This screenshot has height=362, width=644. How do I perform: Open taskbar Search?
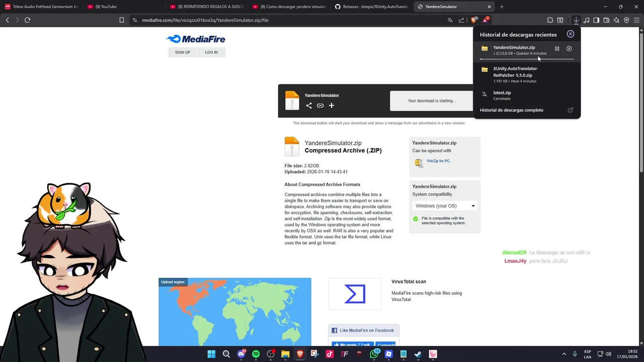226,354
